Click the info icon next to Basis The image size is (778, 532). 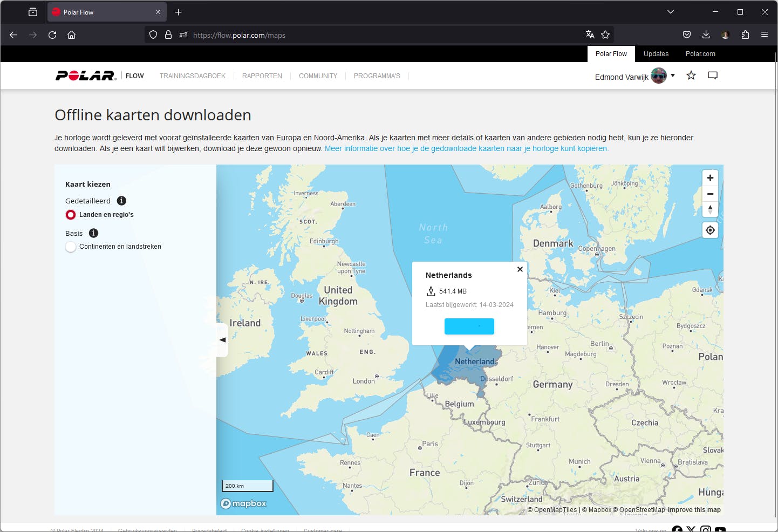coord(94,233)
